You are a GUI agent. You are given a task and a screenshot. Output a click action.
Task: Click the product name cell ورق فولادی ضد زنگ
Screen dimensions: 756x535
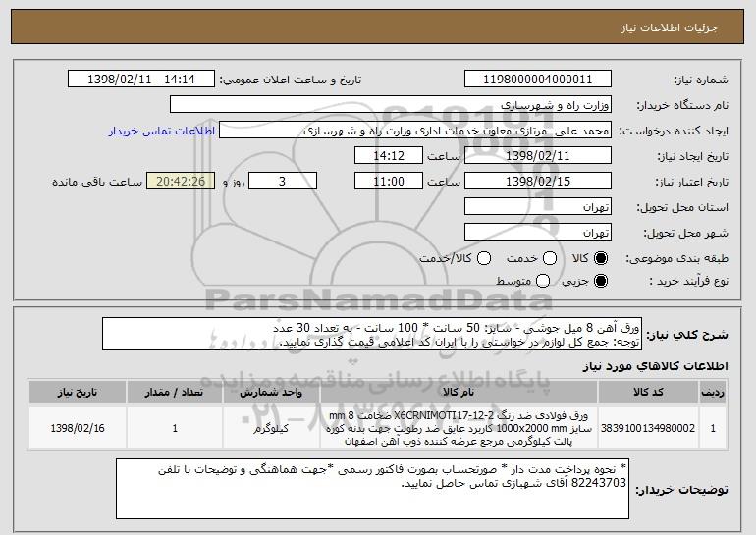tap(459, 428)
